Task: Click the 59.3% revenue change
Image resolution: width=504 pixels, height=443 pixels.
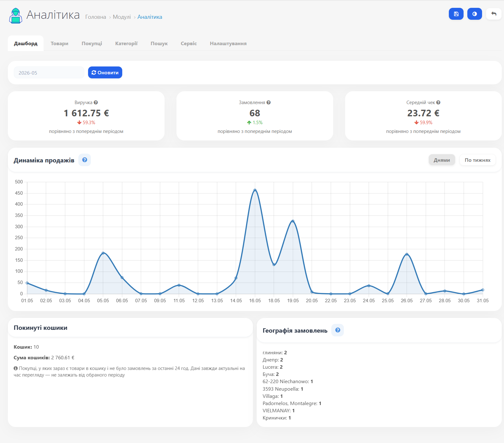Action: pyautogui.click(x=89, y=123)
